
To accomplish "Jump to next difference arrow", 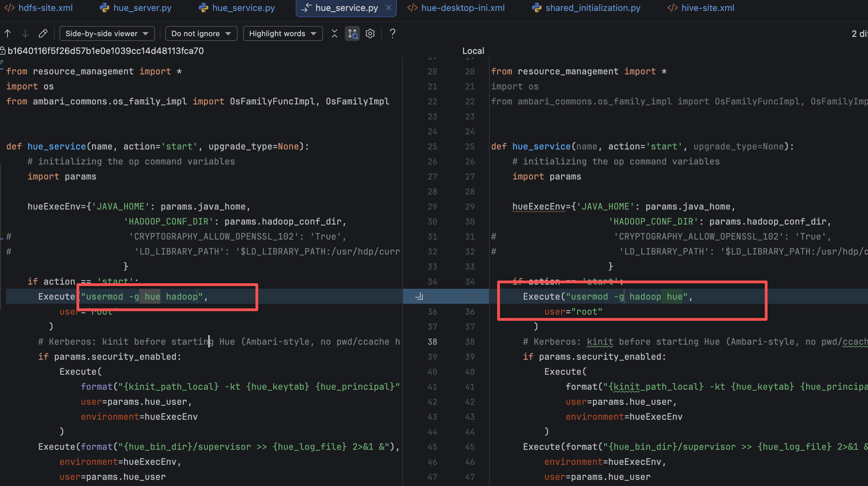I will click(x=25, y=33).
